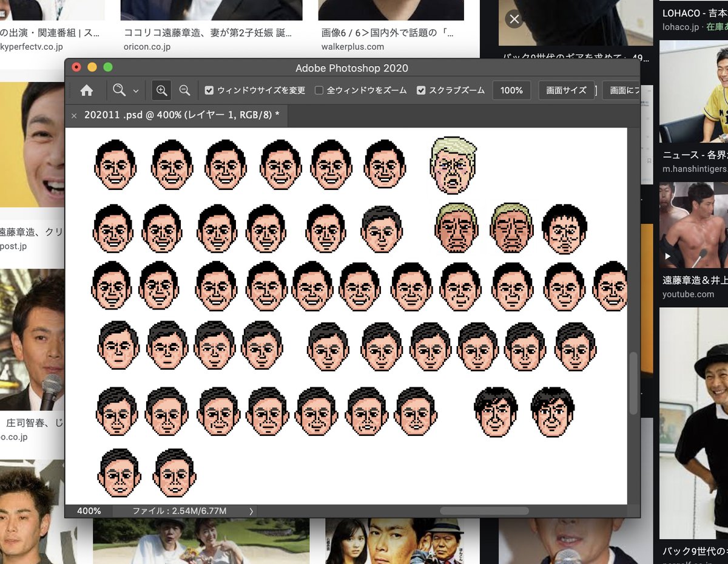Click the ファイル : 2.54M/6.77M status text
Viewport: 728px width, 564px height.
[180, 511]
